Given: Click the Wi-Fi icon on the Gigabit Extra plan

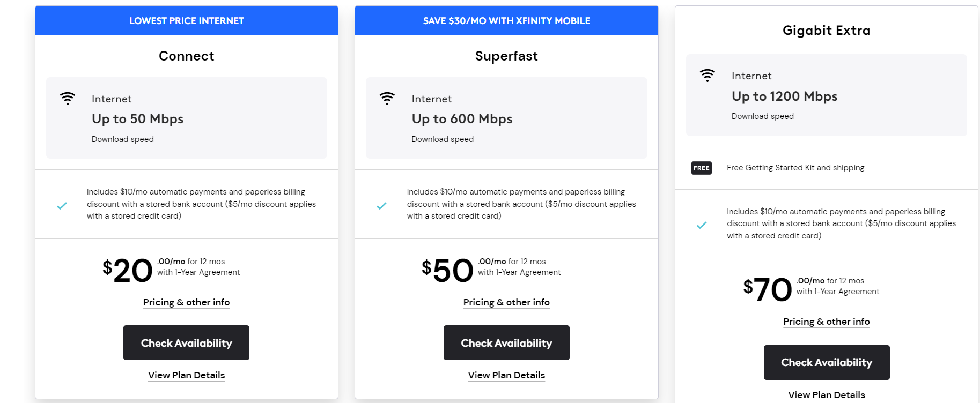Looking at the screenshot, I should pos(708,76).
